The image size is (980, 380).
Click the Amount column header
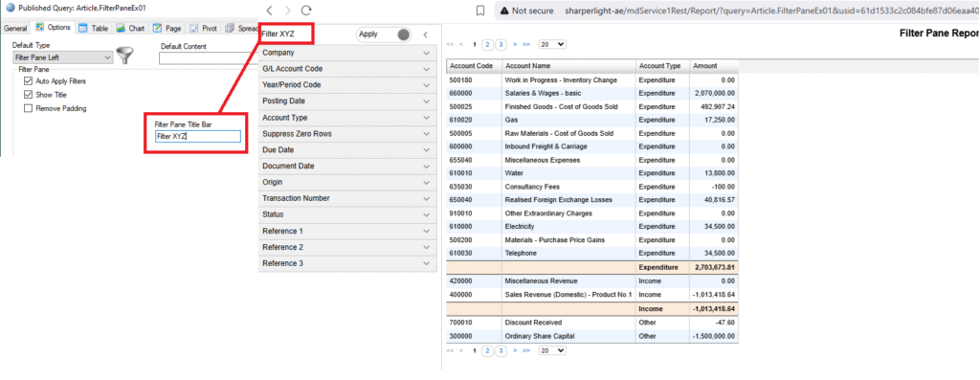pyautogui.click(x=713, y=66)
